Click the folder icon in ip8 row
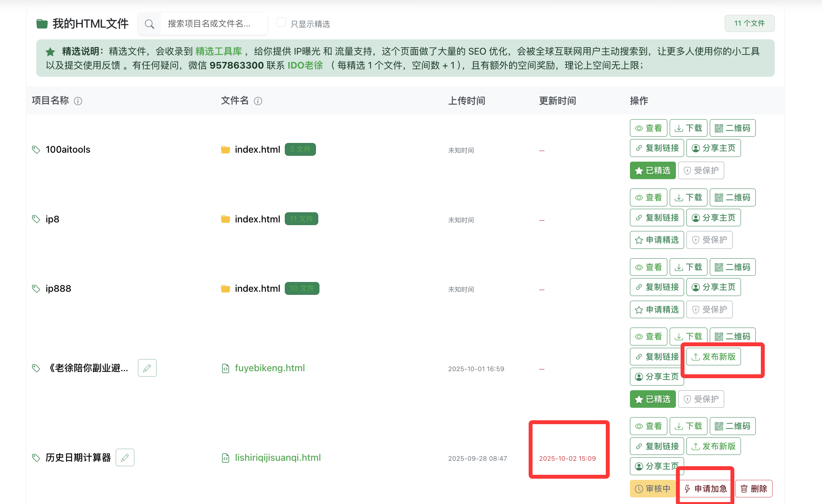Screen dimensions: 822x504 tap(225, 219)
